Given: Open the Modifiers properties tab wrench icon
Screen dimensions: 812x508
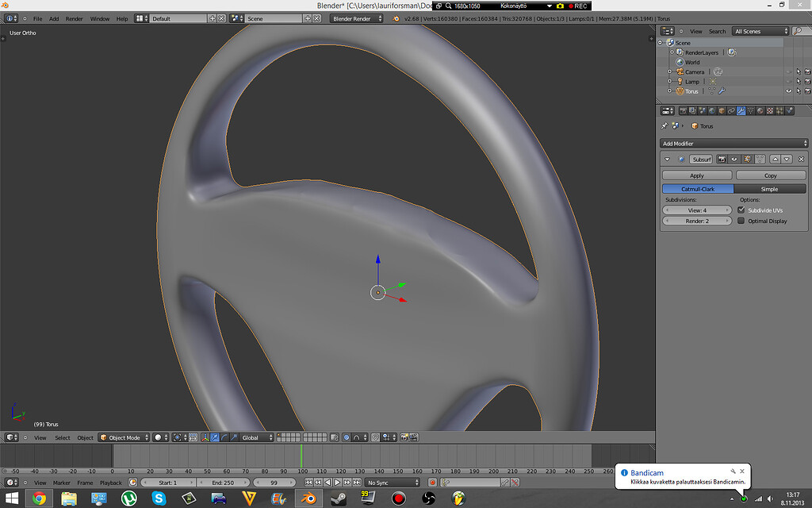Looking at the screenshot, I should pos(741,110).
